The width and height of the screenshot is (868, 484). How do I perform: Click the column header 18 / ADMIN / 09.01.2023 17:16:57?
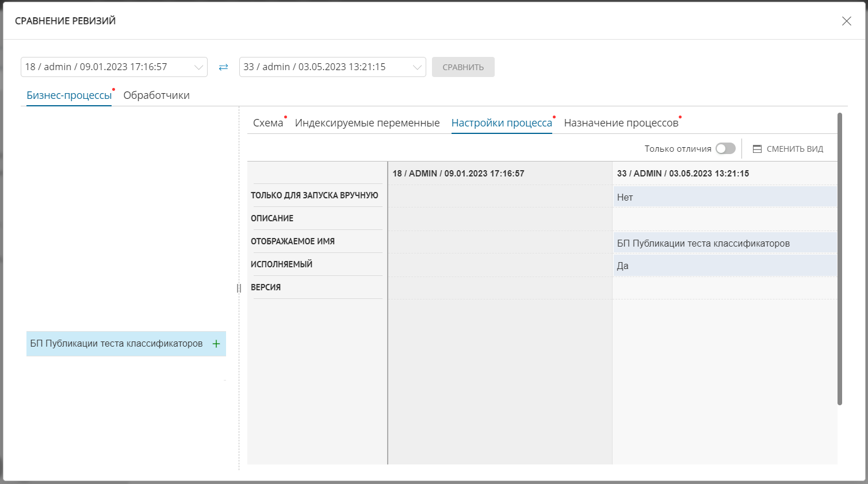pos(458,174)
